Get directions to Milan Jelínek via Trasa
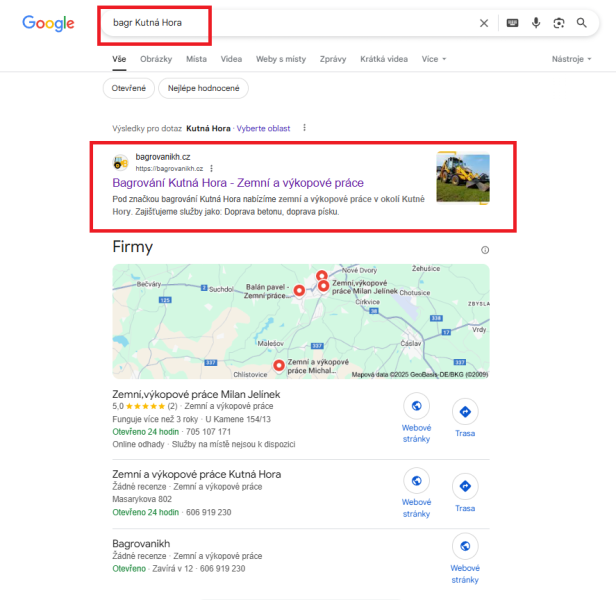 pos(465,411)
